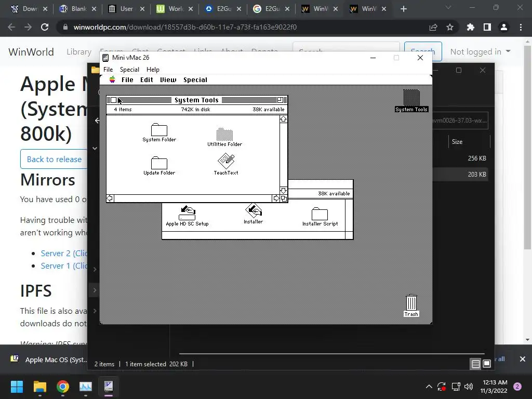Click the System Tools window resize box
532x399 pixels.
pyautogui.click(x=284, y=198)
